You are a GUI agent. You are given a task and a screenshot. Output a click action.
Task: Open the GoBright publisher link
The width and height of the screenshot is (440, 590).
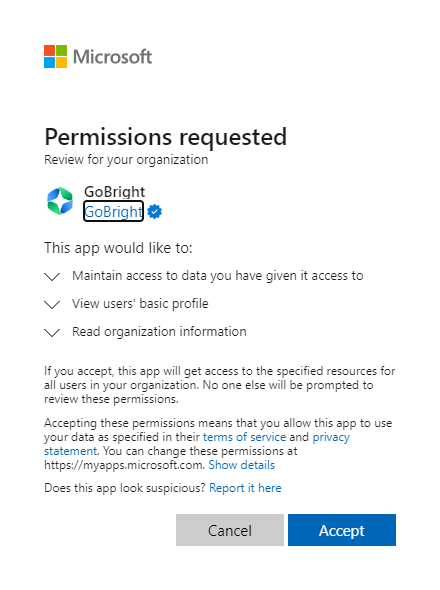tap(113, 211)
